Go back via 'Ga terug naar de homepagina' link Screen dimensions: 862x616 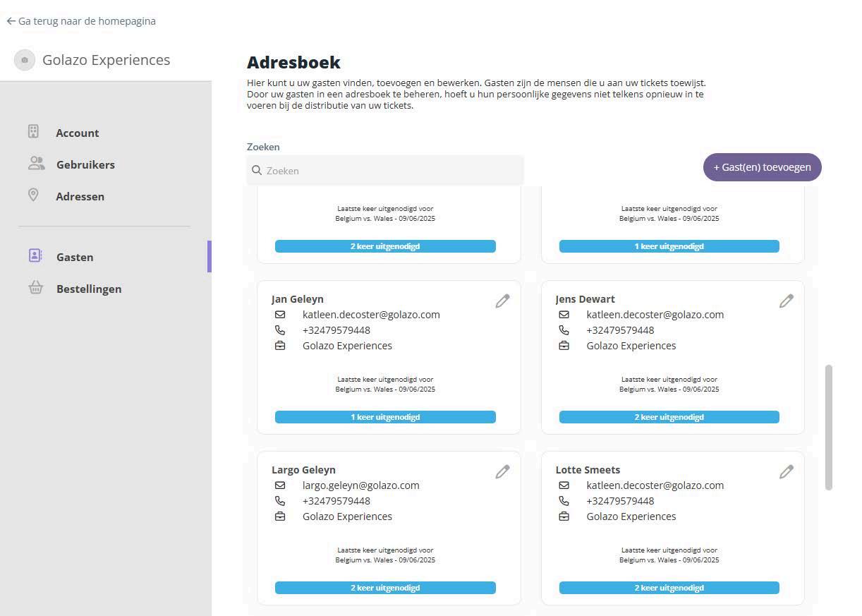coord(81,21)
